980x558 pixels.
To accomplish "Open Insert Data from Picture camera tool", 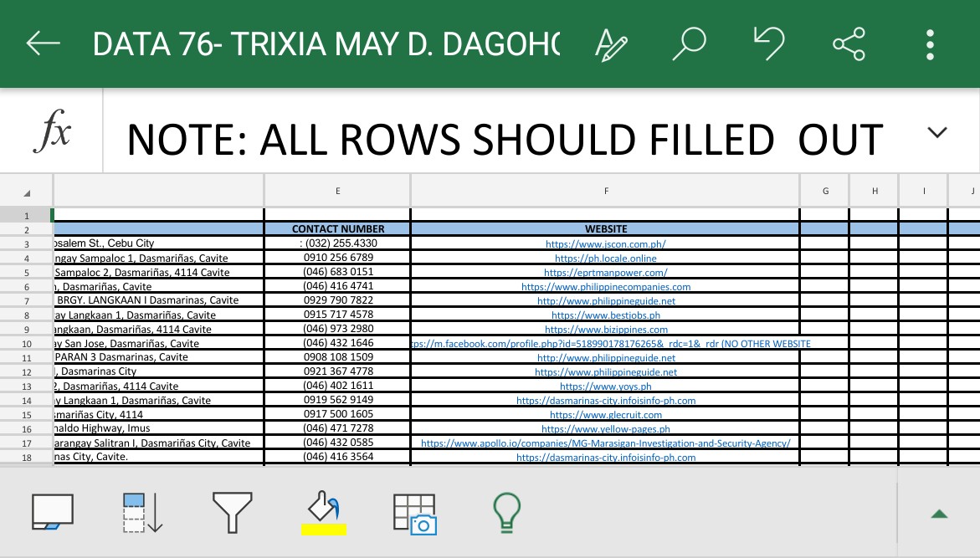I will tap(414, 513).
